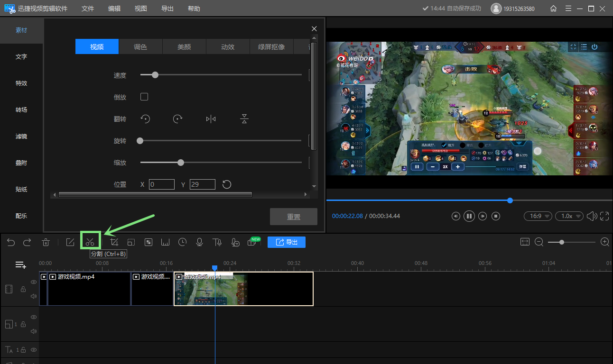Click the microphone voice-over icon
Screen dimensions: 613x364
199,242
